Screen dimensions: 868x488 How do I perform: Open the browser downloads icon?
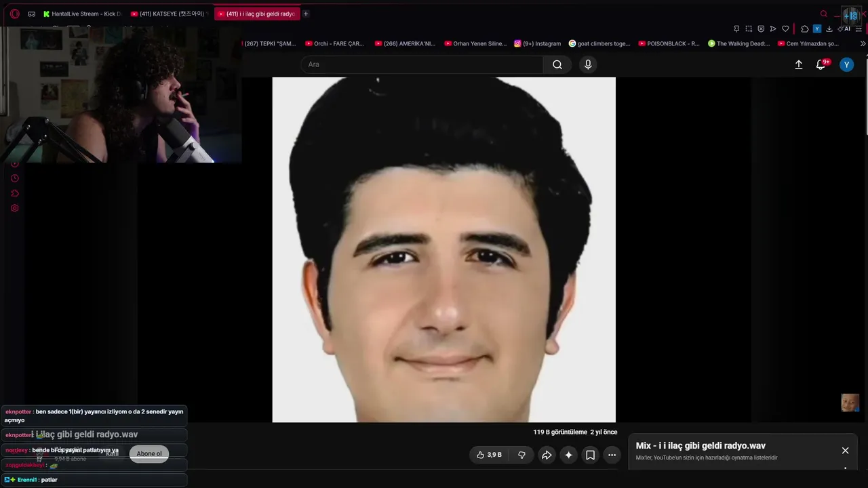tap(829, 28)
